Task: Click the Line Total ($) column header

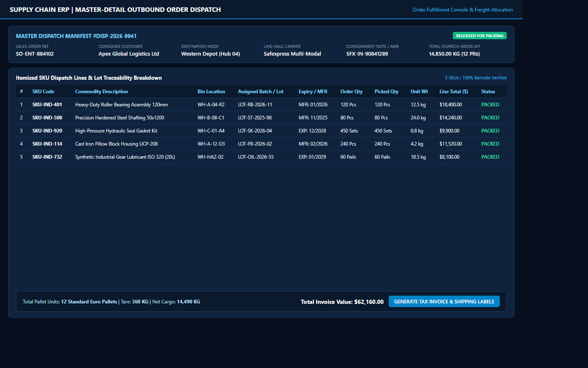Action: (454, 92)
